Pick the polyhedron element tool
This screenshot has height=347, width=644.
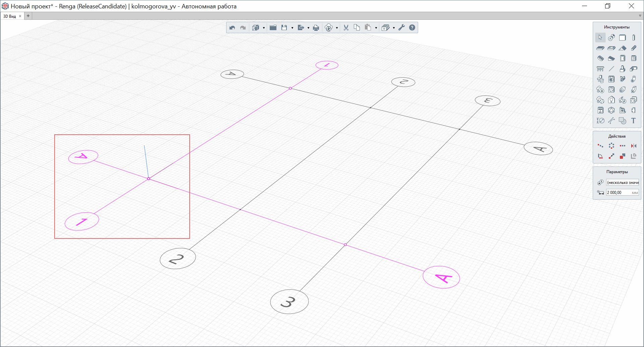click(x=611, y=110)
